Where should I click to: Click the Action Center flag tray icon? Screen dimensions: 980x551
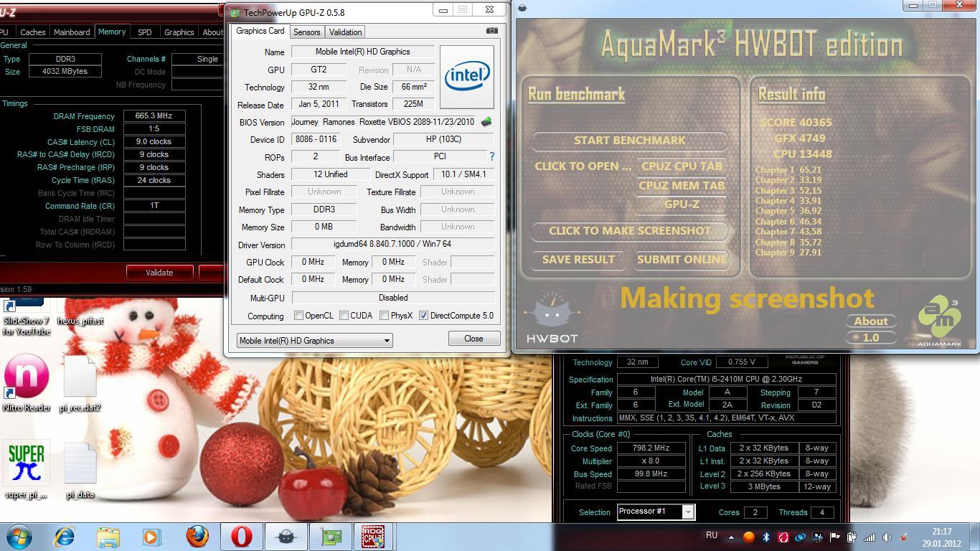tap(834, 537)
